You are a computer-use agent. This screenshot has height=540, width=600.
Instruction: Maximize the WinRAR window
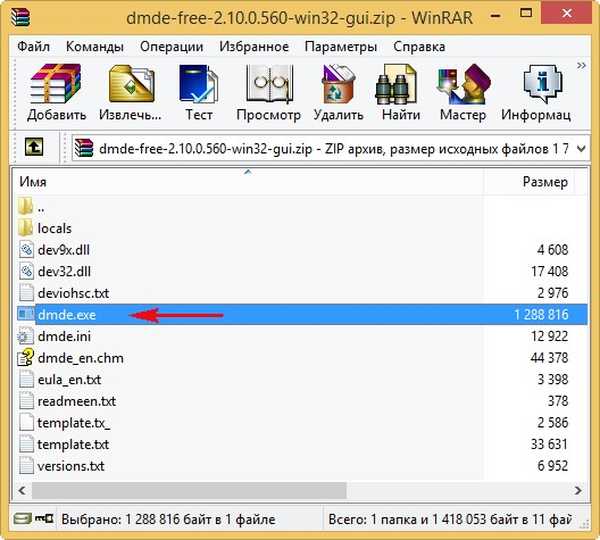pyautogui.click(x=526, y=13)
